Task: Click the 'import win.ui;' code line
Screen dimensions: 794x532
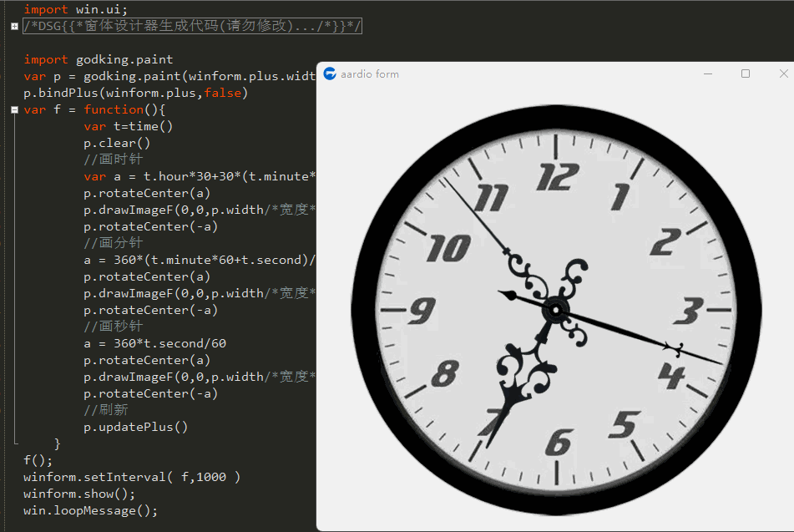Action: (75, 9)
